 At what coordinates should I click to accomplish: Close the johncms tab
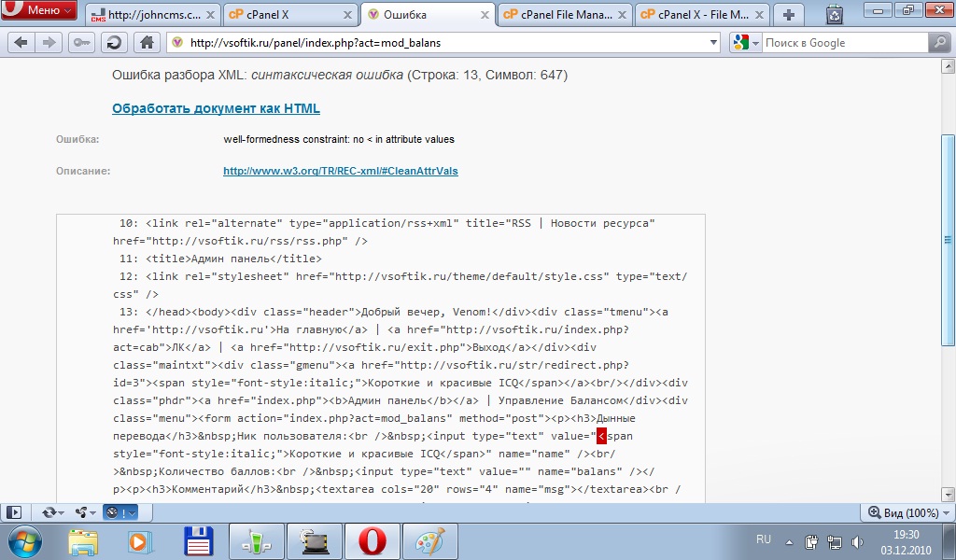click(x=210, y=15)
